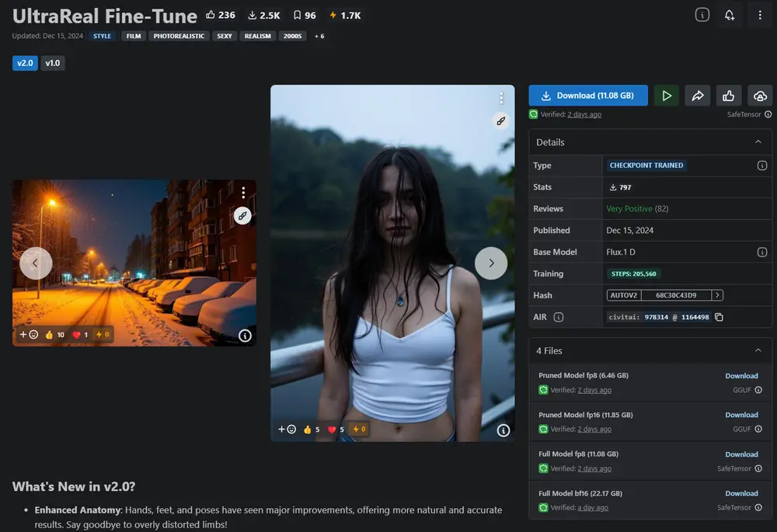
Task: Click thumbs-up reaction 5 on portrait image
Action: [312, 429]
